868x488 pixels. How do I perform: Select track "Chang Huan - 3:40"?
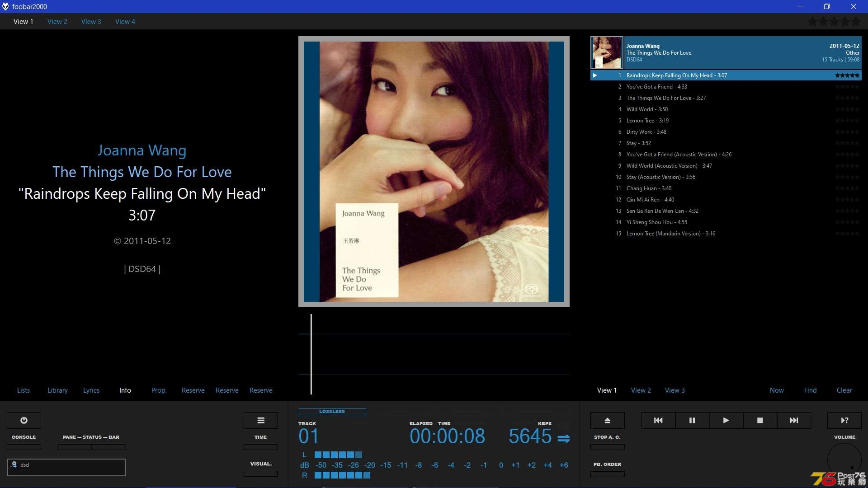[726, 188]
